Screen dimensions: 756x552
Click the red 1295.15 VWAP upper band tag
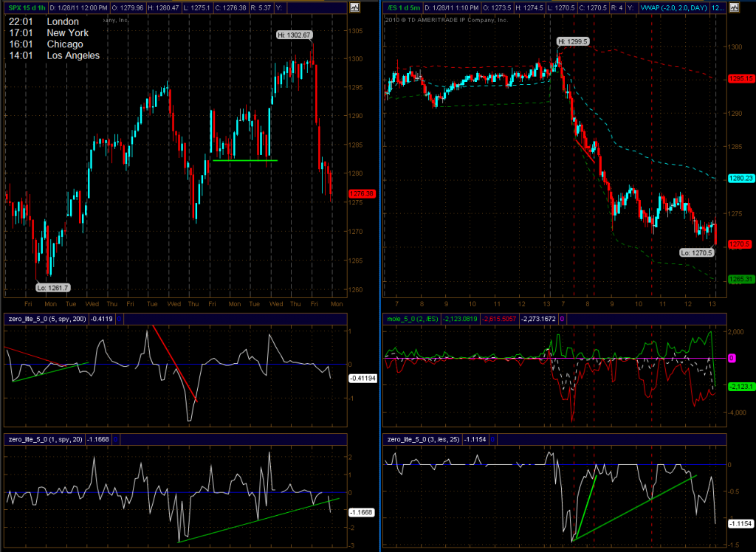coord(741,78)
